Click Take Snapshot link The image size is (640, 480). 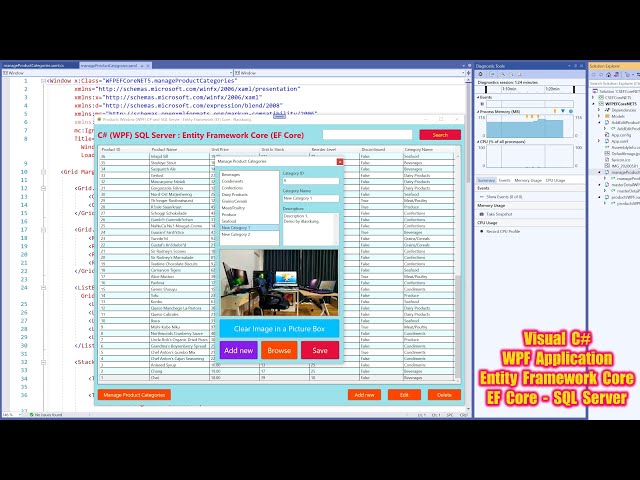click(499, 214)
